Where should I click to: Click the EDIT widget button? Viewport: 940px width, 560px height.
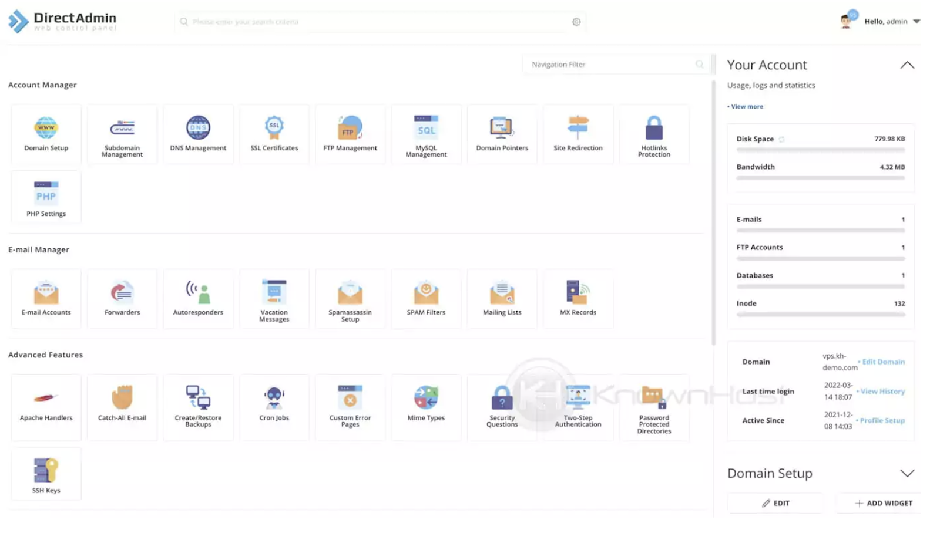775,503
